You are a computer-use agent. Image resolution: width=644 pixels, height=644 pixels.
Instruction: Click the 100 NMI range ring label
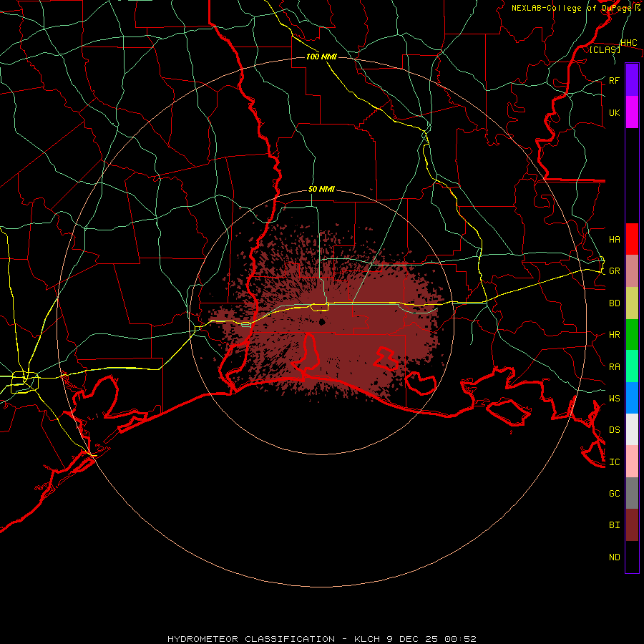[x=321, y=57]
